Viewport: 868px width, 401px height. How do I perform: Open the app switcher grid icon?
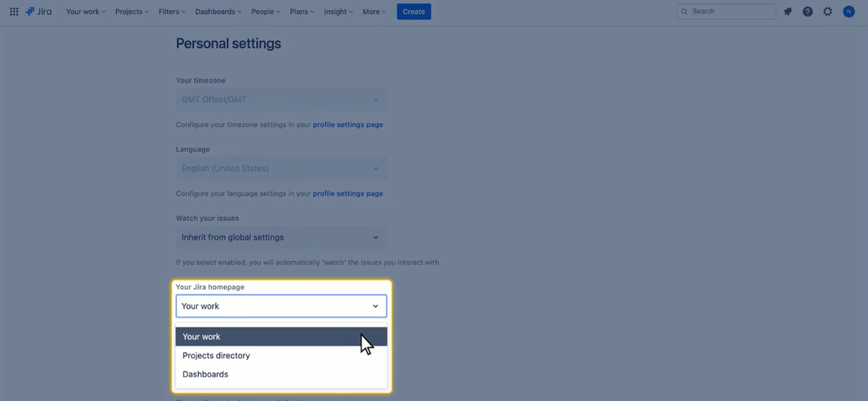pyautogui.click(x=15, y=11)
